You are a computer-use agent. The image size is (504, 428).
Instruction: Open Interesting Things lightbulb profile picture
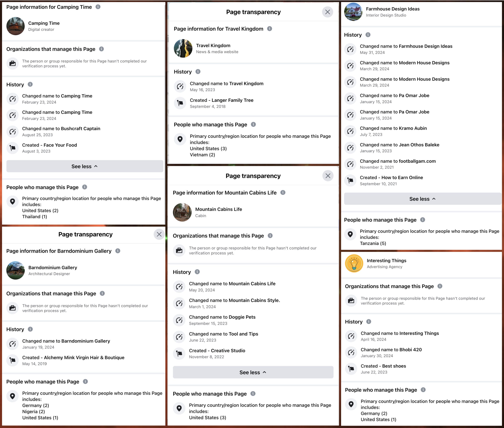pyautogui.click(x=354, y=263)
